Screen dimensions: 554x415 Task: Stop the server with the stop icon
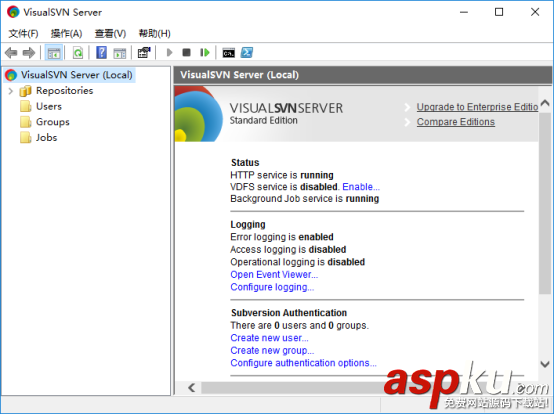(187, 53)
